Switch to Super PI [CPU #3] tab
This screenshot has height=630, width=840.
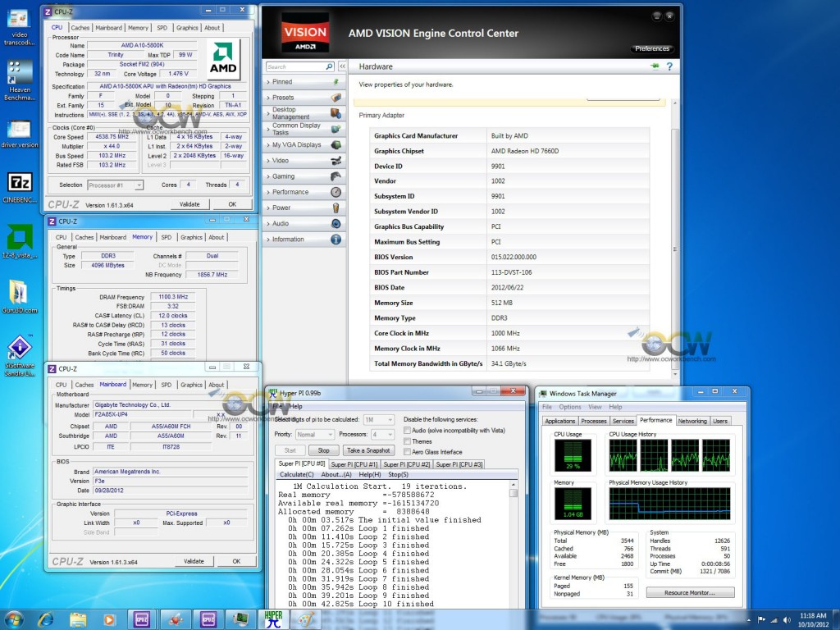(x=459, y=464)
